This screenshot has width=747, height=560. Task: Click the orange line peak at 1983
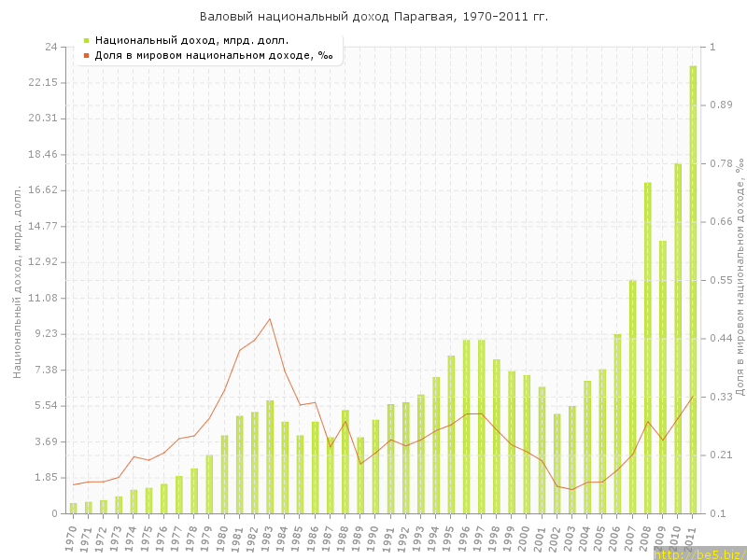(x=270, y=319)
